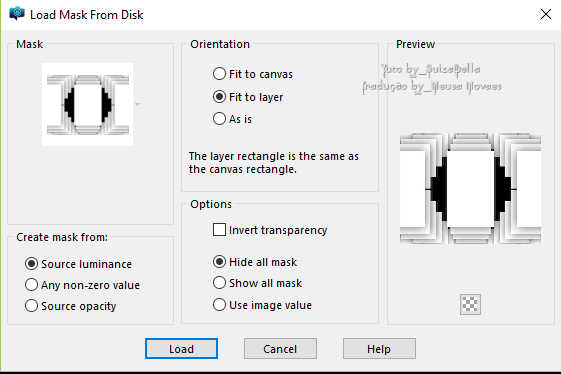This screenshot has height=374, width=561.
Task: Toggle the checkerboard transparency preview icon
Action: click(x=470, y=305)
